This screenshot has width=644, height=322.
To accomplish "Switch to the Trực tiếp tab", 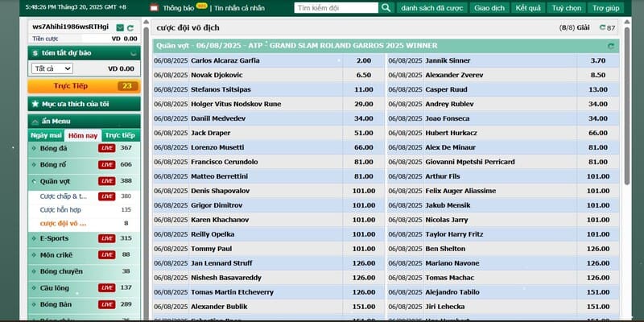I will coord(120,135).
